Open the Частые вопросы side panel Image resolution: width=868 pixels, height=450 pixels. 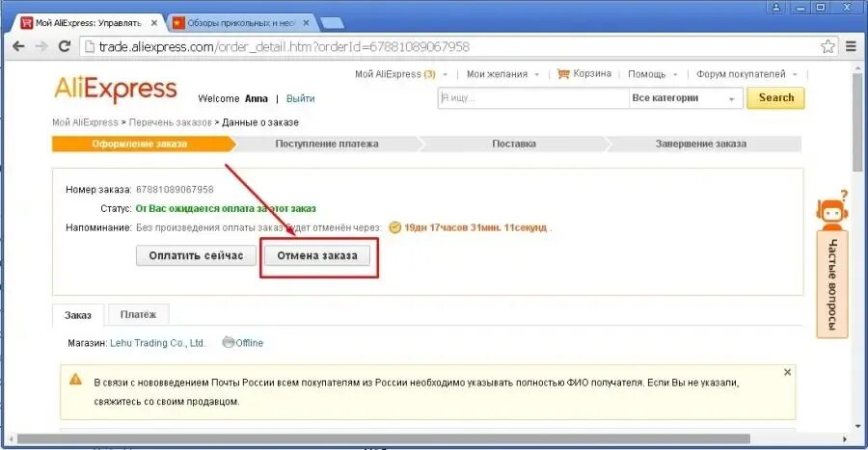point(832,284)
